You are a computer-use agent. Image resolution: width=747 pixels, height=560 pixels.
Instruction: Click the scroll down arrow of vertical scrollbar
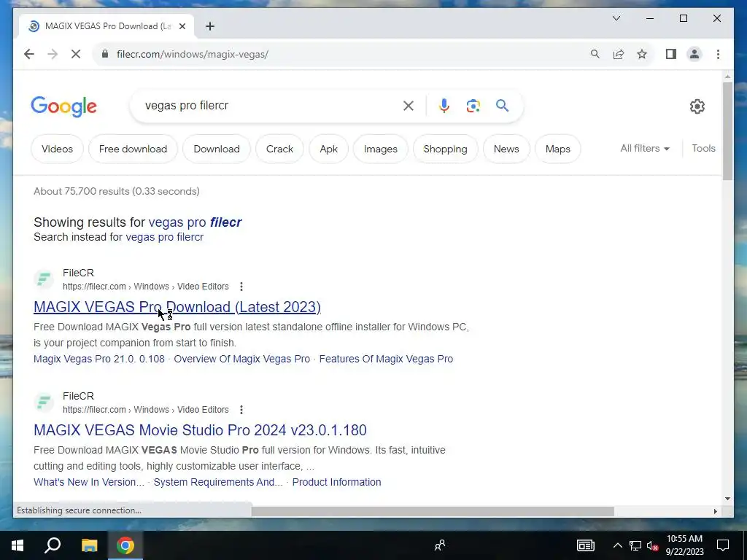coord(727,499)
